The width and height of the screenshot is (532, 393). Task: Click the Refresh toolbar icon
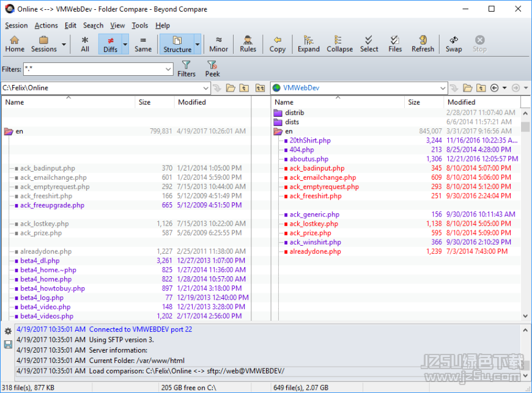[423, 44]
